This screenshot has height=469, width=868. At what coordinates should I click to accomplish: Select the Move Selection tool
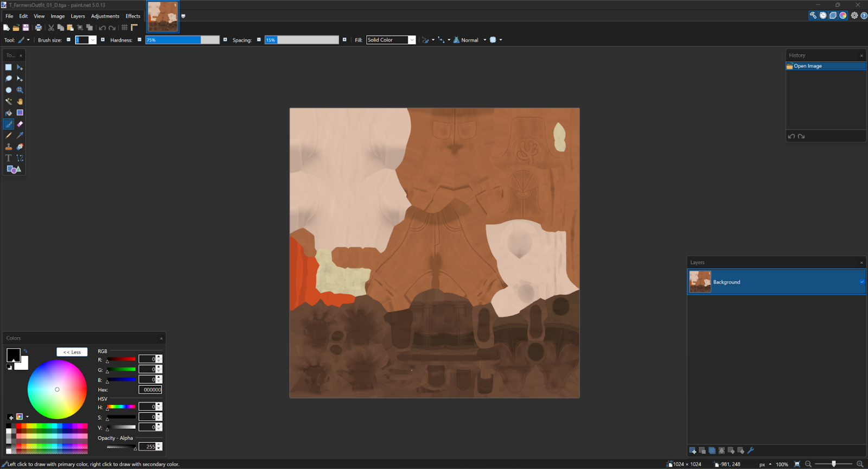click(20, 79)
